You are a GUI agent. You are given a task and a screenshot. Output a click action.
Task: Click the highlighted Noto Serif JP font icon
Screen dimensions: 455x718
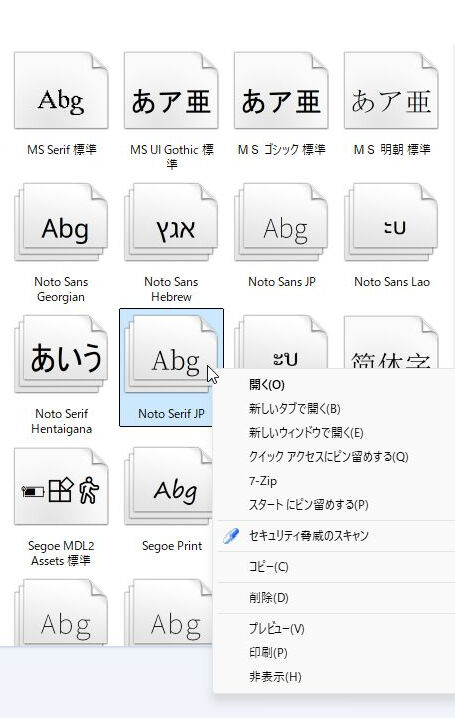tap(171, 354)
